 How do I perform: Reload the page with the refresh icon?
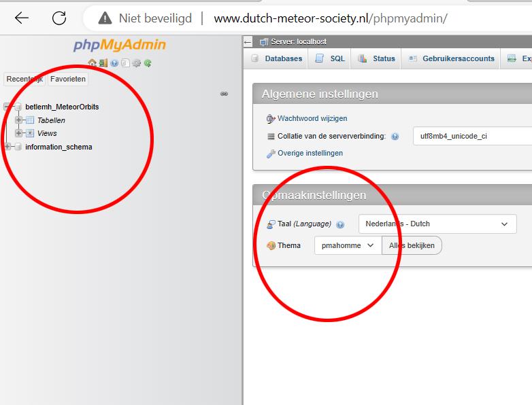pyautogui.click(x=59, y=18)
